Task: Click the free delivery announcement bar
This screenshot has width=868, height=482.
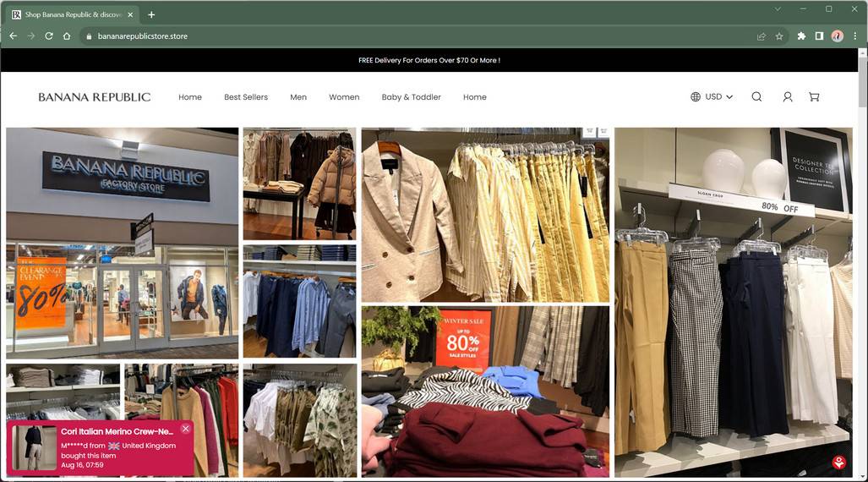Action: click(x=429, y=60)
